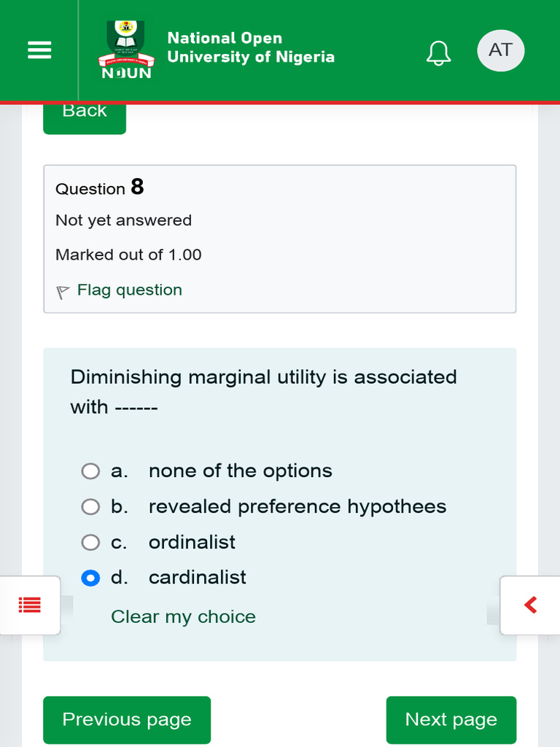Select option a, none of the options
Image resolution: width=560 pixels, height=747 pixels.
tap(90, 471)
